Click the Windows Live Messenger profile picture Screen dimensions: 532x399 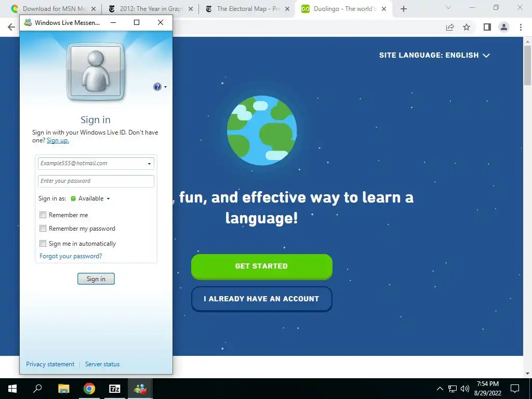96,72
